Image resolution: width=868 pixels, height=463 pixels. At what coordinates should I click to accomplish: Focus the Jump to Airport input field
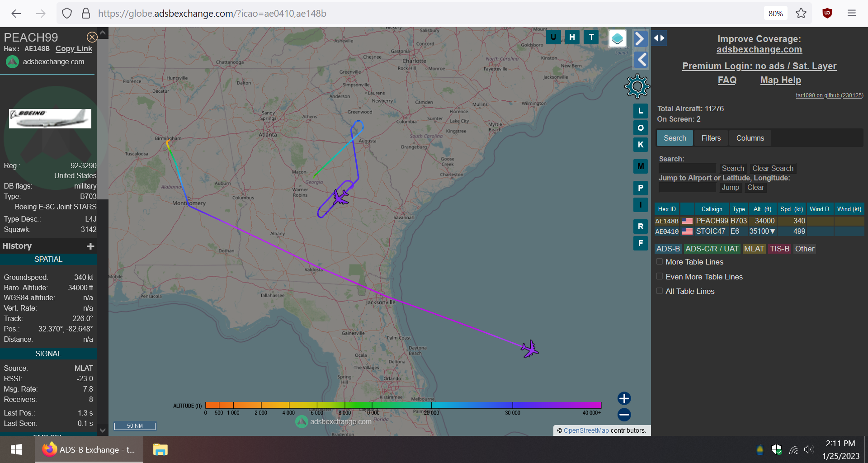coord(687,187)
